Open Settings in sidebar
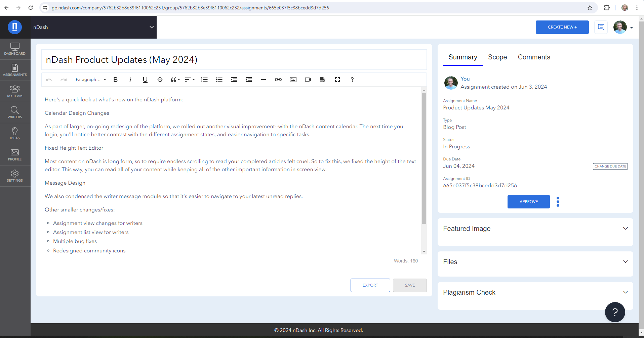This screenshot has height=338, width=644. click(x=15, y=176)
